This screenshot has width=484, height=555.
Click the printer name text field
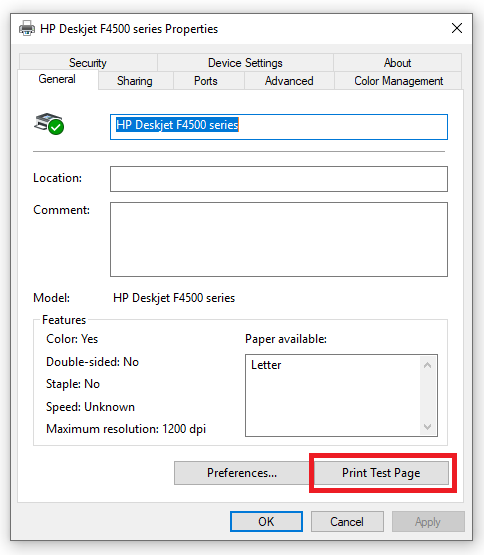tap(279, 127)
